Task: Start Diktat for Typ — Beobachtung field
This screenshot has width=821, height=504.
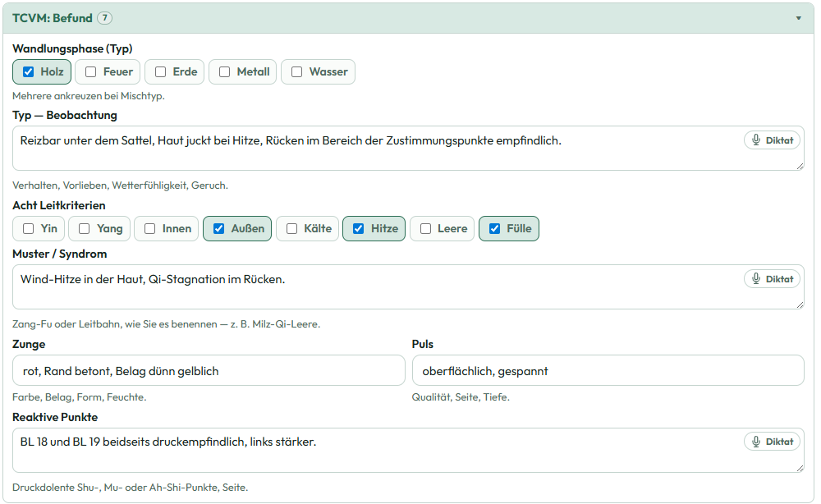Action: point(773,140)
